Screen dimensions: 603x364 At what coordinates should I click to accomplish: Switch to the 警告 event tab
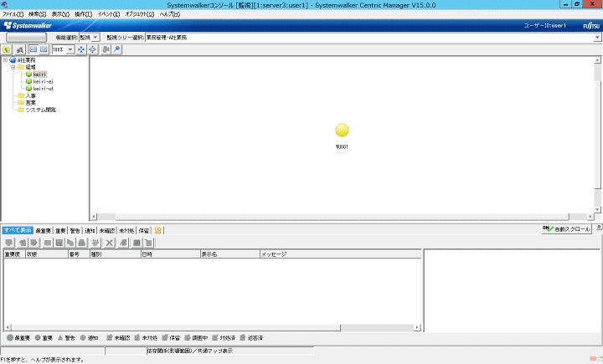point(75,231)
